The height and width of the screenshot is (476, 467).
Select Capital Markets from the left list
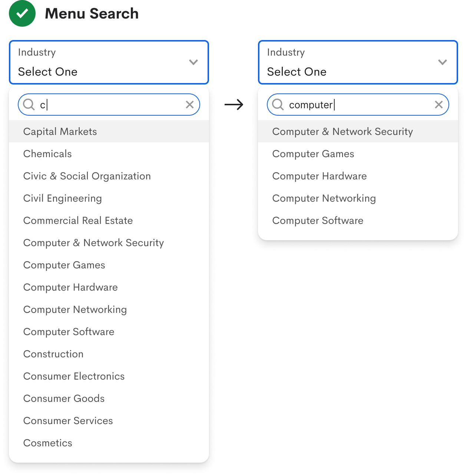pos(60,132)
